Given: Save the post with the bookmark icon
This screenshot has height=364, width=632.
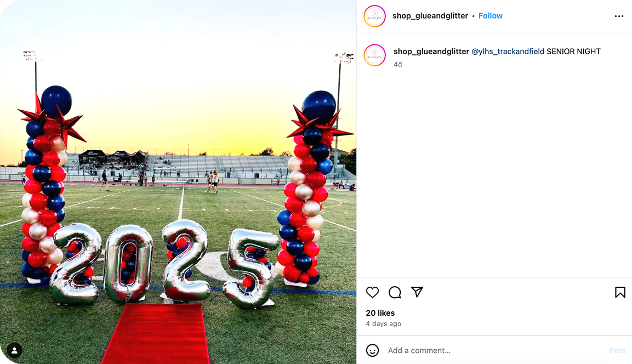Looking at the screenshot, I should (620, 292).
